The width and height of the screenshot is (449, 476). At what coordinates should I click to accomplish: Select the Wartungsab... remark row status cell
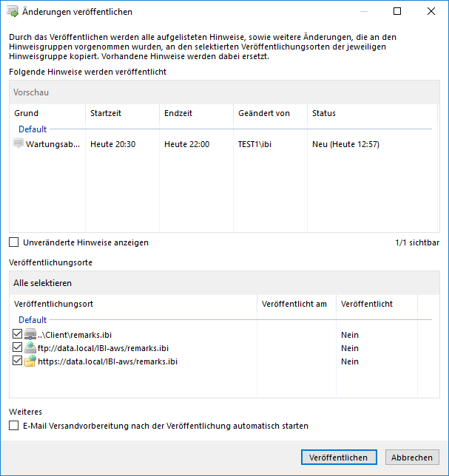[x=345, y=144]
